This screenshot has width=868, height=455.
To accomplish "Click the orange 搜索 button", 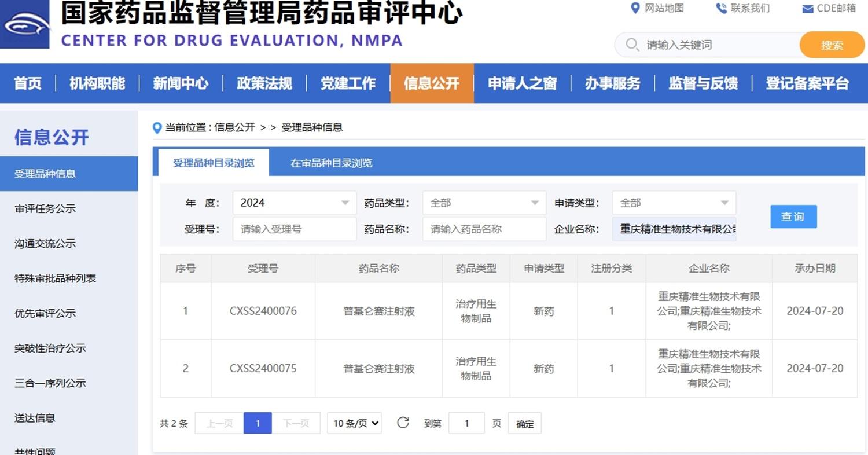I will click(x=832, y=45).
